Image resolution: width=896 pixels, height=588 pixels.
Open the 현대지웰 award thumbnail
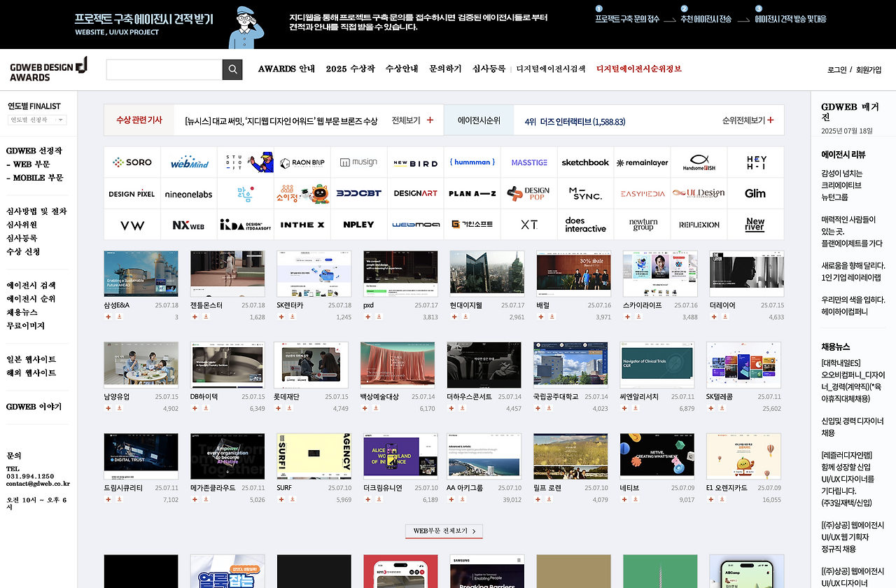point(486,273)
